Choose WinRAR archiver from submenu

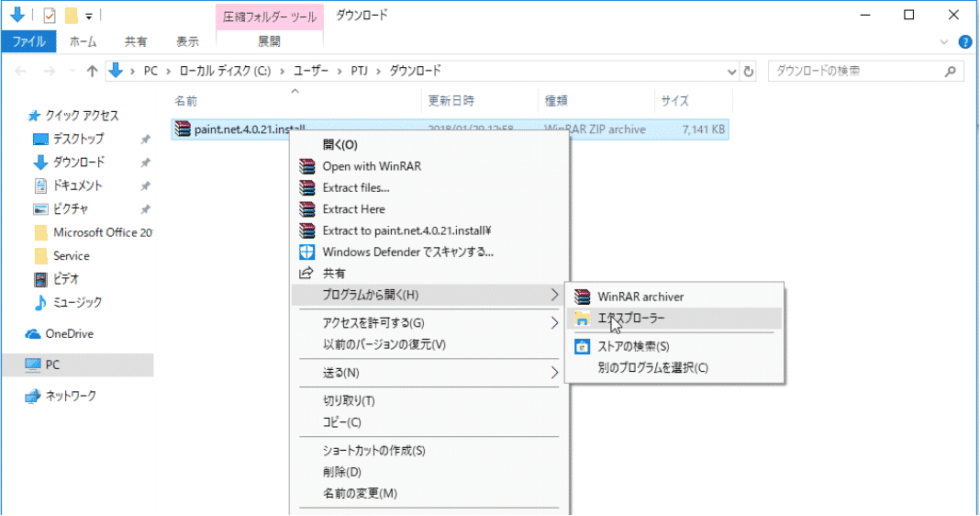pyautogui.click(x=674, y=297)
